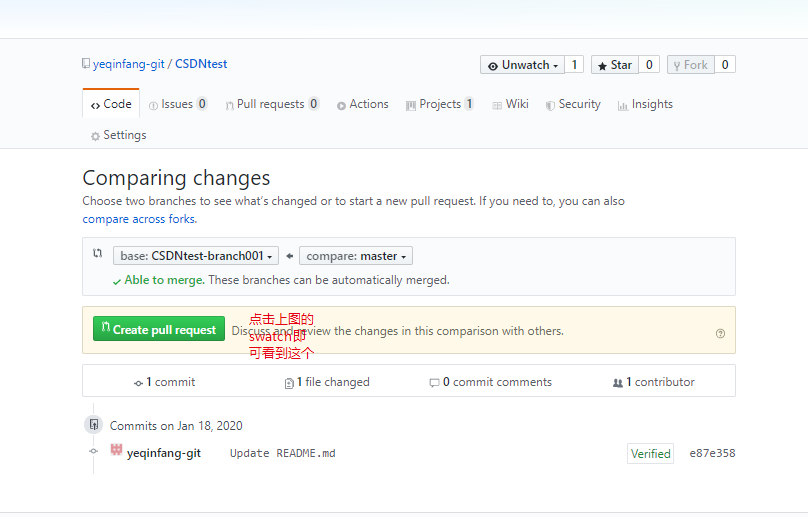
Task: Star the repository
Action: 615,65
